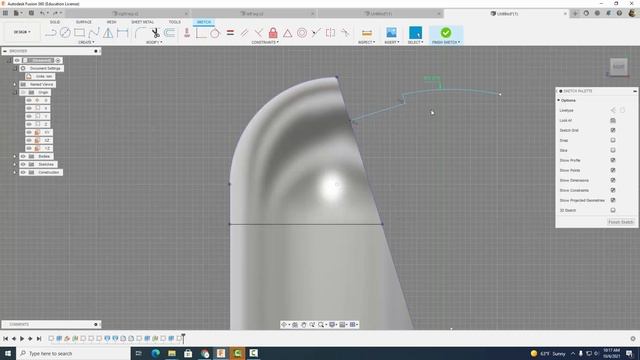Image resolution: width=640 pixels, height=360 pixels.
Task: Apply the Midpoint triangle constraint
Action: [x=287, y=33]
